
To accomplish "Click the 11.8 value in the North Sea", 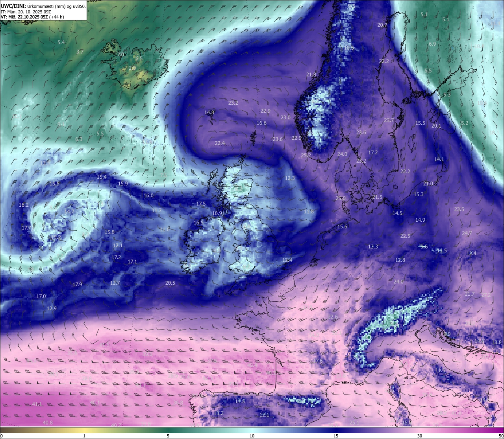I will pyautogui.click(x=309, y=211).
